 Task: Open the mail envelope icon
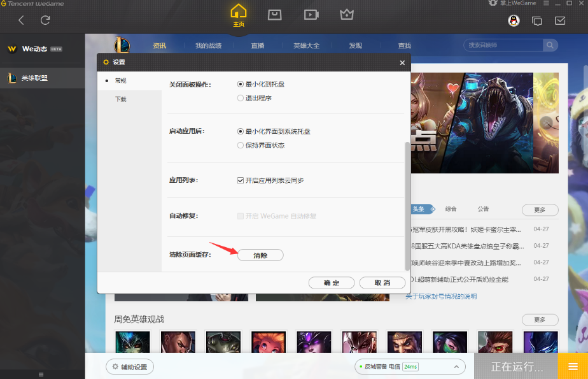[560, 20]
